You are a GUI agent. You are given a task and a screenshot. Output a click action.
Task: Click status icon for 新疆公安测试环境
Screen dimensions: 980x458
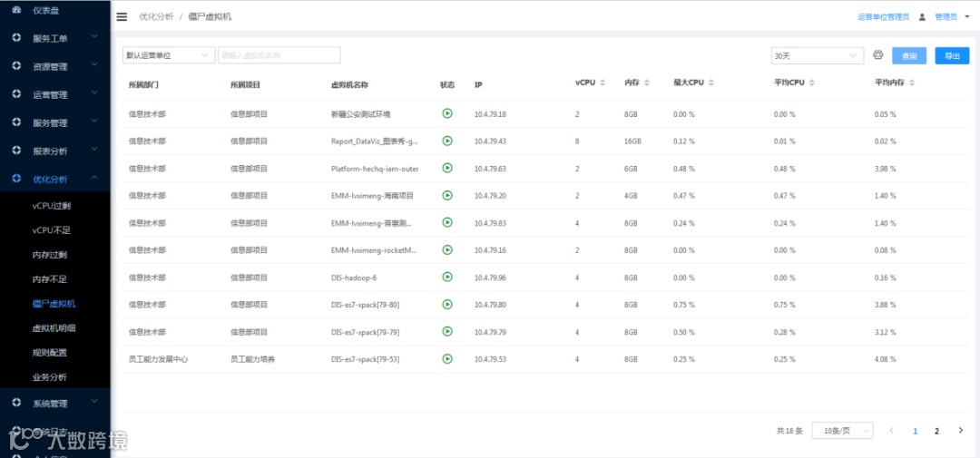tap(446, 113)
